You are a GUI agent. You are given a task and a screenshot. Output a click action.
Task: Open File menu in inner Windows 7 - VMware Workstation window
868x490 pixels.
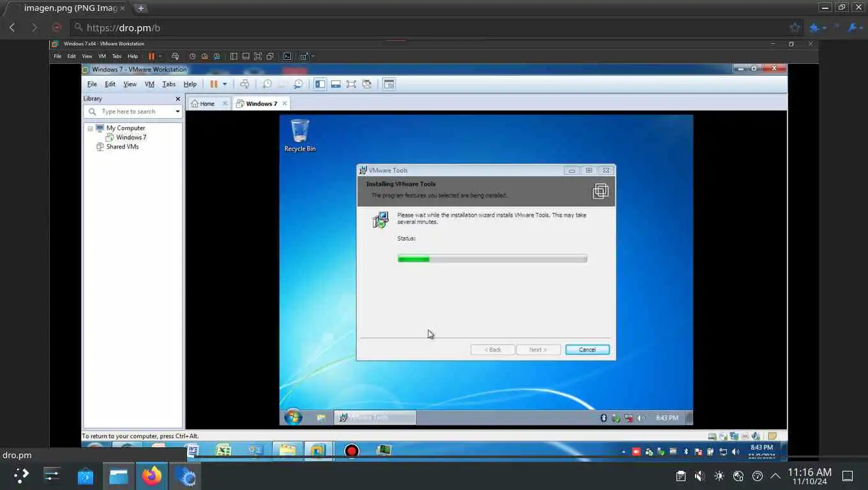point(92,84)
